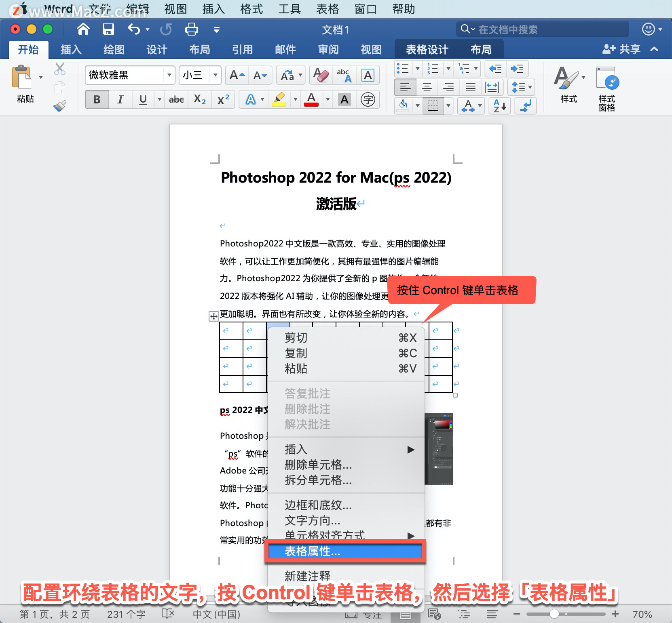This screenshot has width=672, height=623.
Task: Open font size dropdown 小三
Action: pos(216,75)
